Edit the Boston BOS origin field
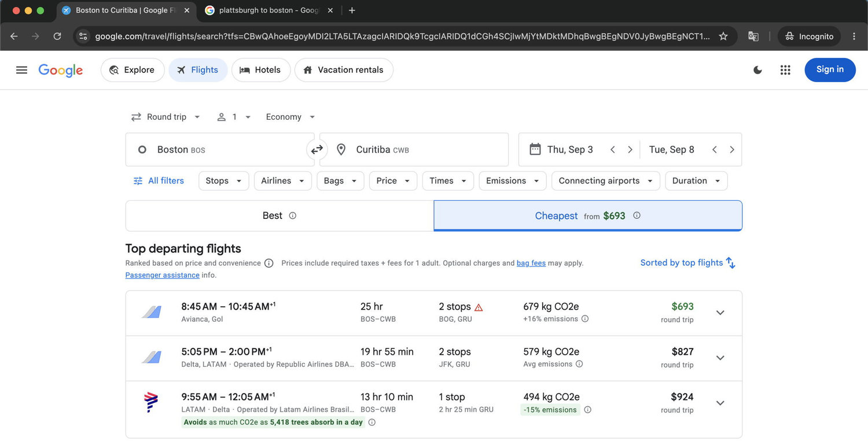 click(x=220, y=150)
